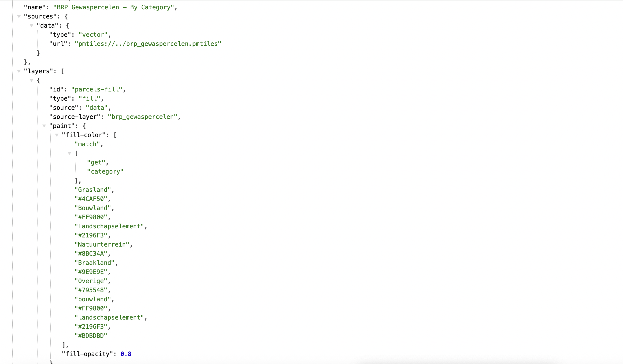
Task: Select the color value "#795548"
Action: tap(91, 290)
